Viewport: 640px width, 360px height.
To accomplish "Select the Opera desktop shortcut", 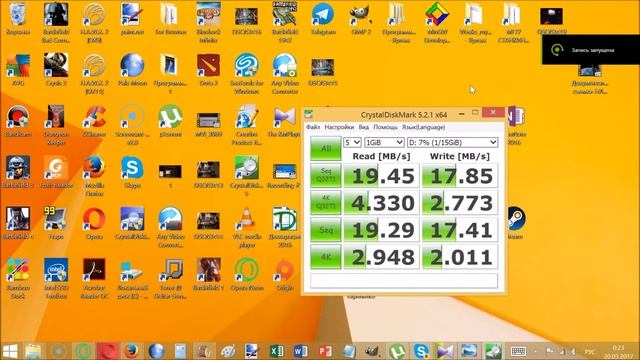I will [x=94, y=223].
